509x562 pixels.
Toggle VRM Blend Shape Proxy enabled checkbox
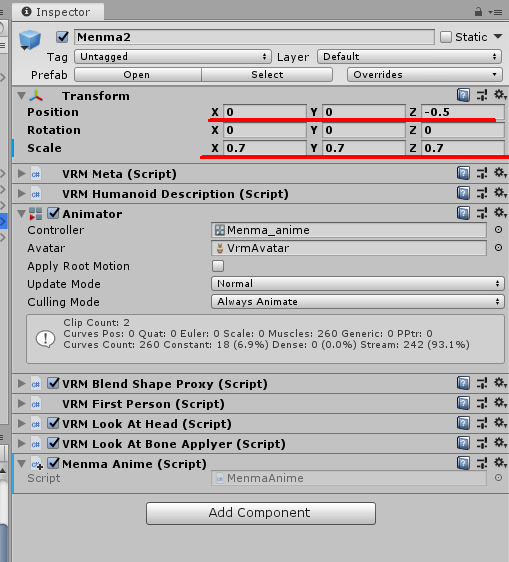(x=53, y=383)
